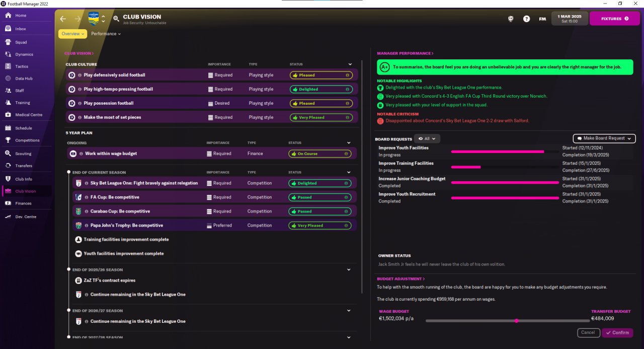Click the club vision panel vertical scrollbar

pos(362,176)
